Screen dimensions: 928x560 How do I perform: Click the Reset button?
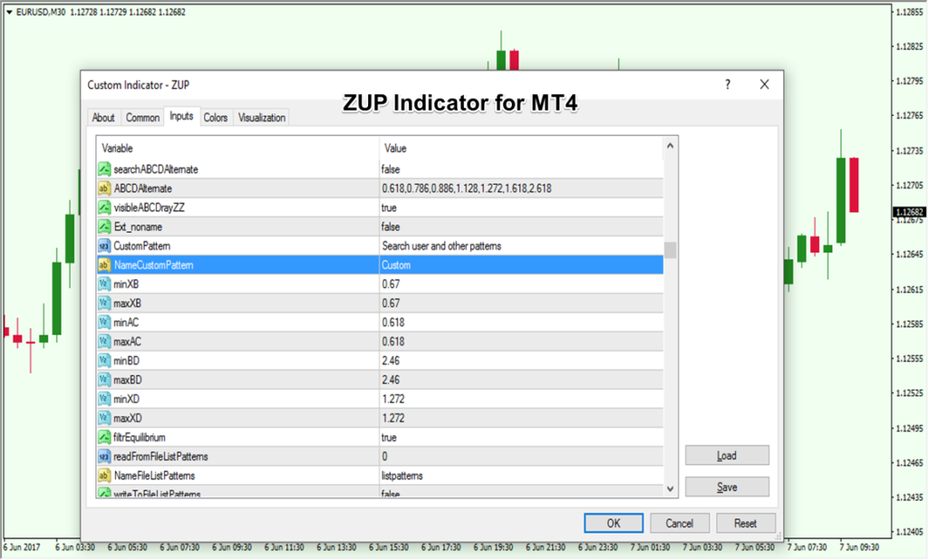pos(746,524)
